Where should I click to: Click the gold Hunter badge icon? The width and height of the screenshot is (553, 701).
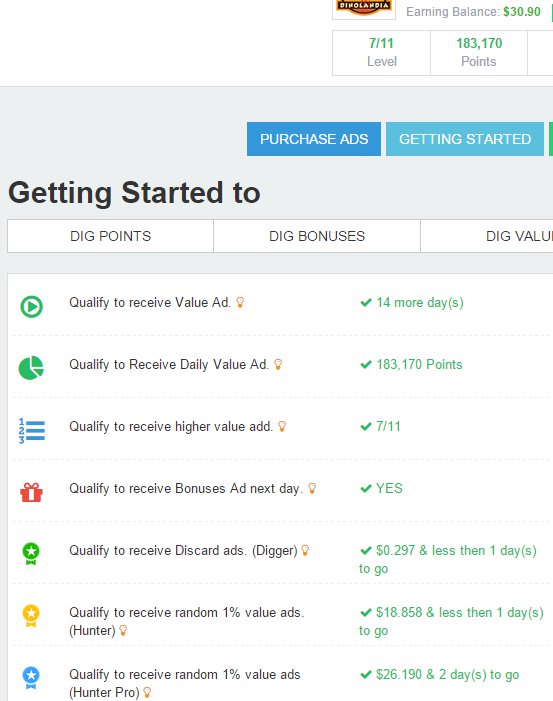click(31, 616)
